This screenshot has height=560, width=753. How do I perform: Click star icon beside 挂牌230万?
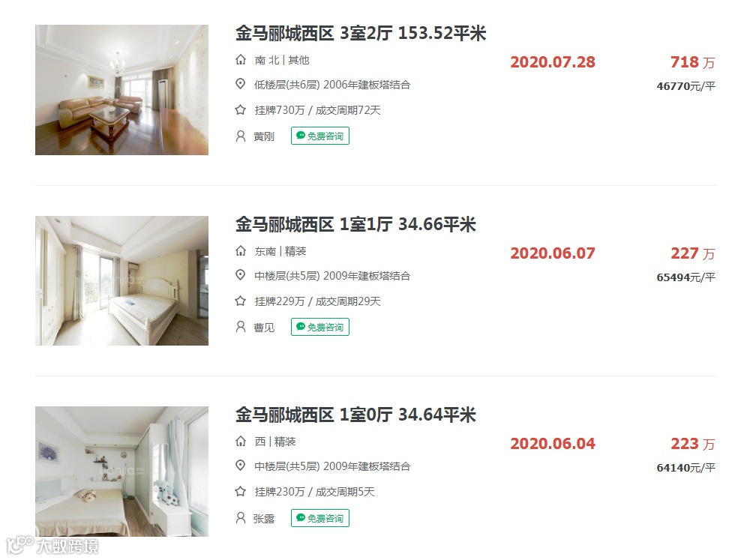(241, 491)
